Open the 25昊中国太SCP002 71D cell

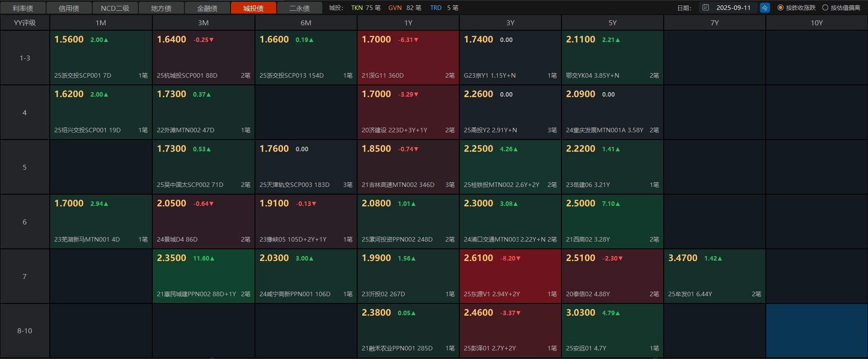pos(203,167)
